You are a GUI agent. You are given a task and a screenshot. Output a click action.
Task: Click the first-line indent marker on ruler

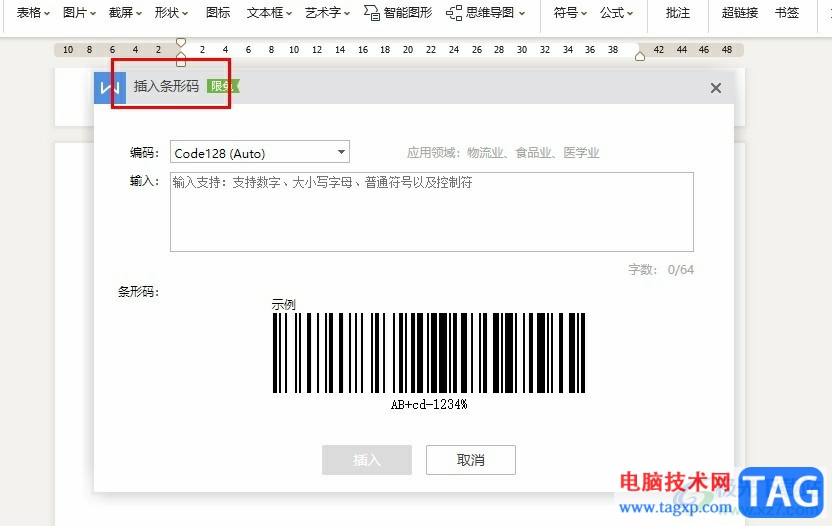click(181, 42)
